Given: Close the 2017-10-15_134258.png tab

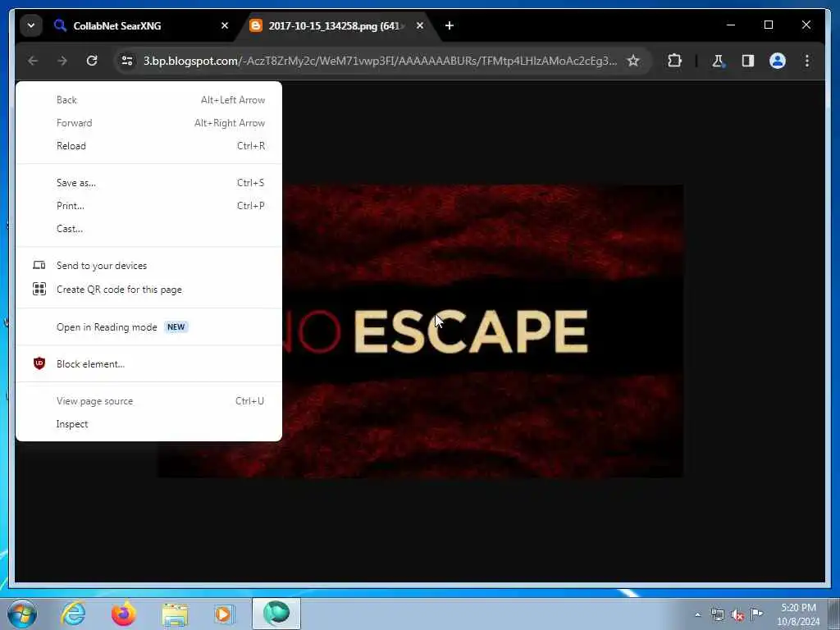Looking at the screenshot, I should point(420,25).
